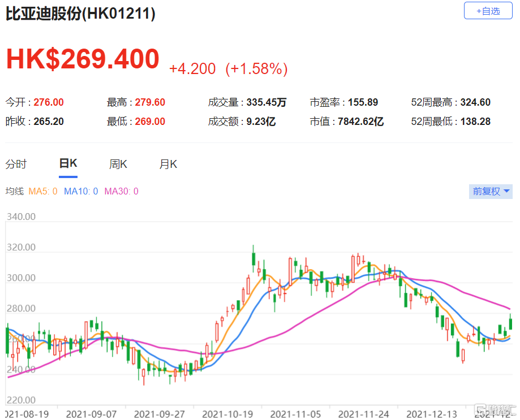Screen dimensions: 520x420
Task: Click the 340.00 y-axis label
Action: click(22, 217)
